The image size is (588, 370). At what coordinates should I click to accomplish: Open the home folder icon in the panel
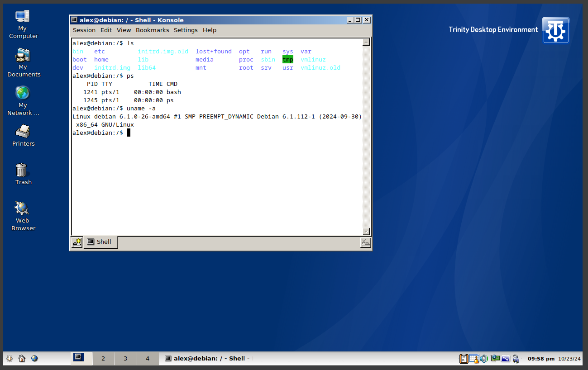[x=22, y=359]
